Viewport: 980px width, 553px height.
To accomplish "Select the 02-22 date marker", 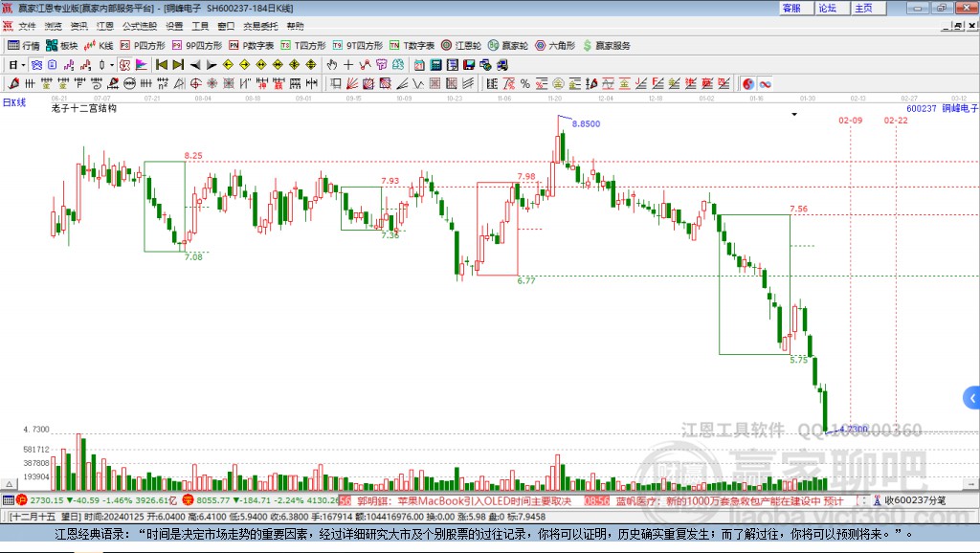I will 896,120.
